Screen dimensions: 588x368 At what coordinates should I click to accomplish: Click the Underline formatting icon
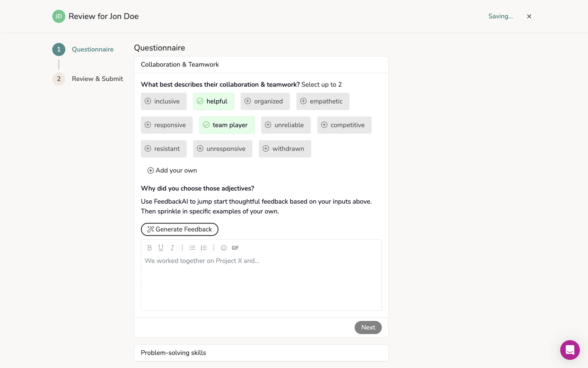pyautogui.click(x=161, y=248)
